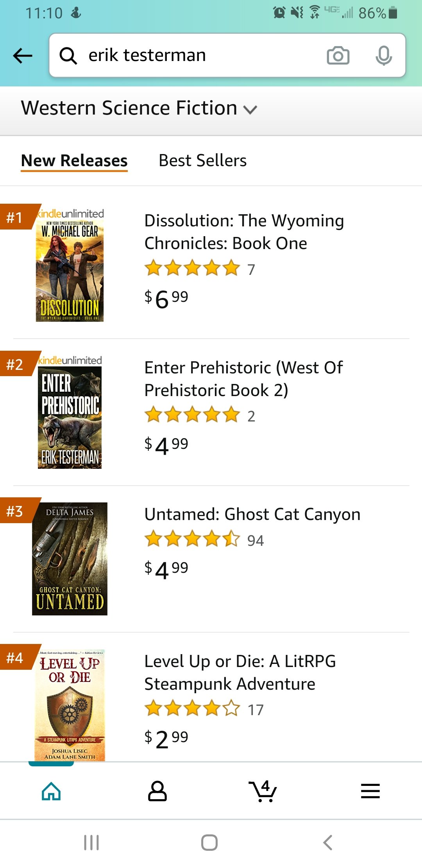Select the New Releases tab
The image size is (422, 868).
click(x=74, y=161)
